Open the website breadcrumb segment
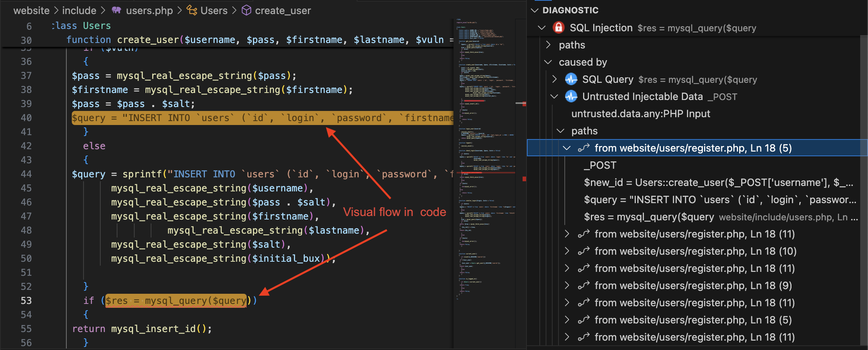 click(x=31, y=11)
